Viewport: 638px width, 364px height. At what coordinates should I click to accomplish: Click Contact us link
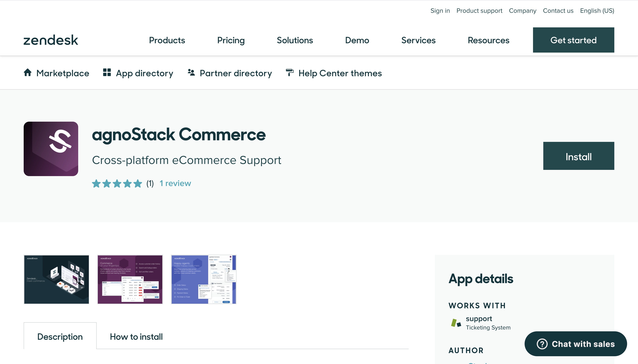[x=558, y=11]
